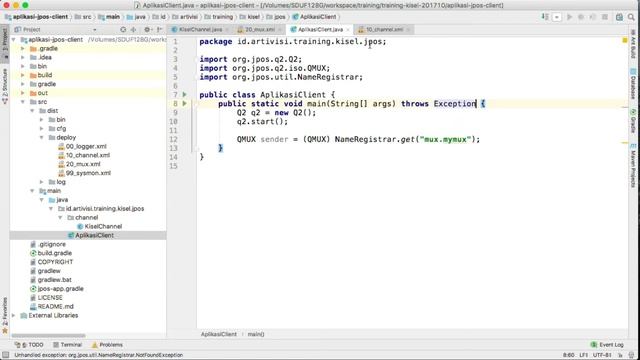This screenshot has height=360, width=640.
Task: Collapse the aplikasi-jpos-client root node
Action: pos(13,40)
